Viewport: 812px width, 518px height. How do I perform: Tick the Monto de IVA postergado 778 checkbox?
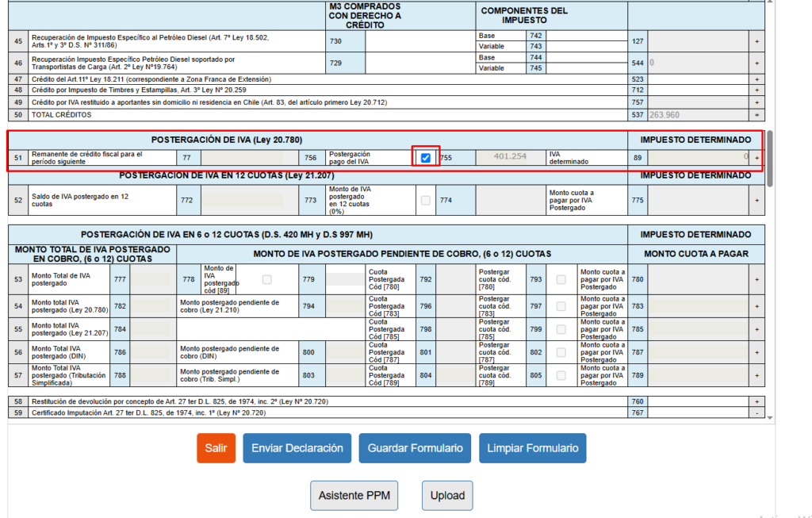266,279
